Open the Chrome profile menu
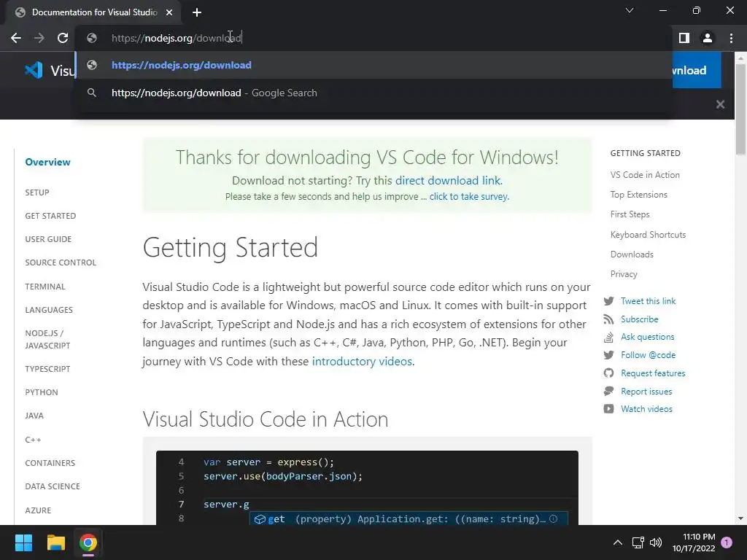The height and width of the screenshot is (560, 747). (x=708, y=38)
